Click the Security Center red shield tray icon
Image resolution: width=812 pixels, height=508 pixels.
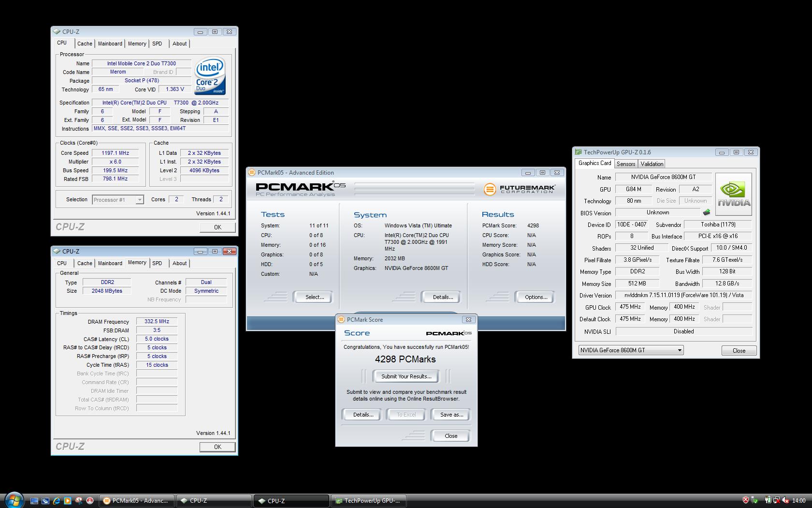(x=745, y=500)
